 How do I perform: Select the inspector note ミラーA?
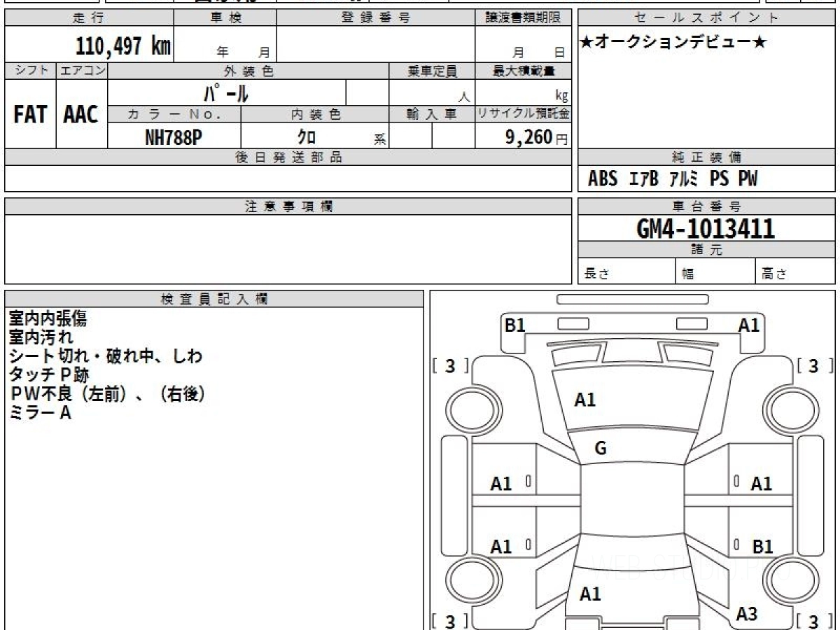pos(39,413)
